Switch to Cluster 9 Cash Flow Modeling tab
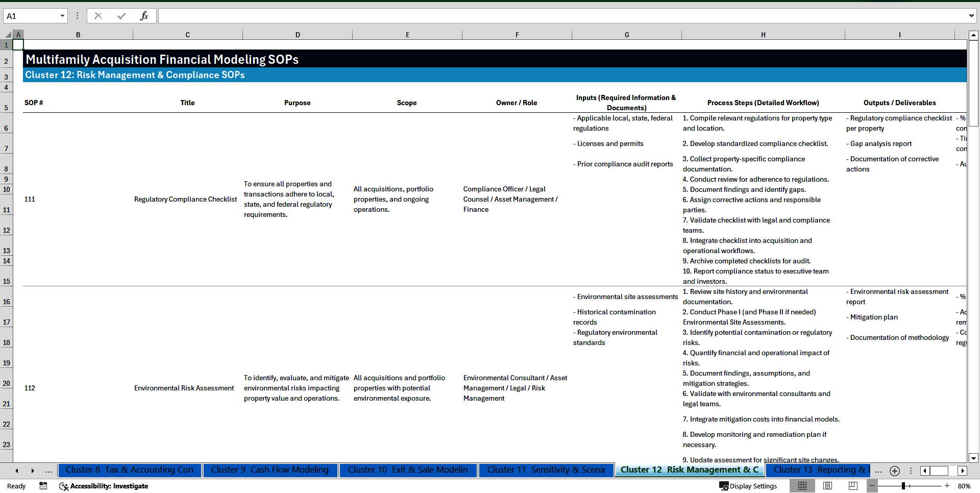The image size is (980, 493). pos(270,470)
